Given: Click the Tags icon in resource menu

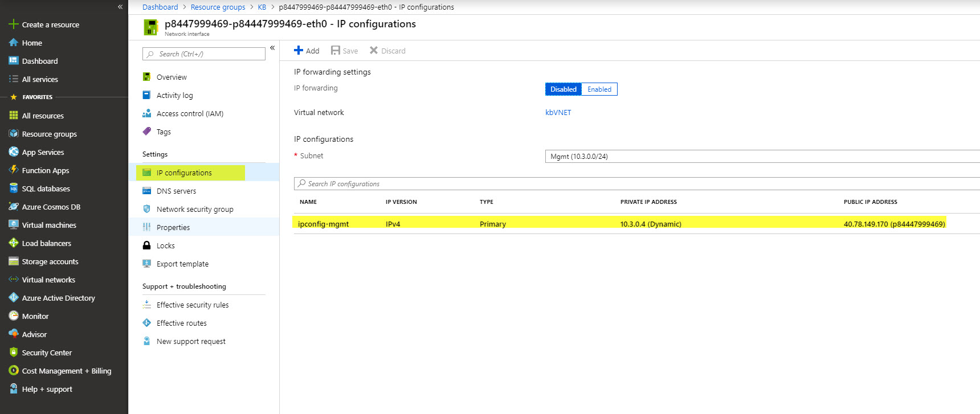Looking at the screenshot, I should point(146,132).
